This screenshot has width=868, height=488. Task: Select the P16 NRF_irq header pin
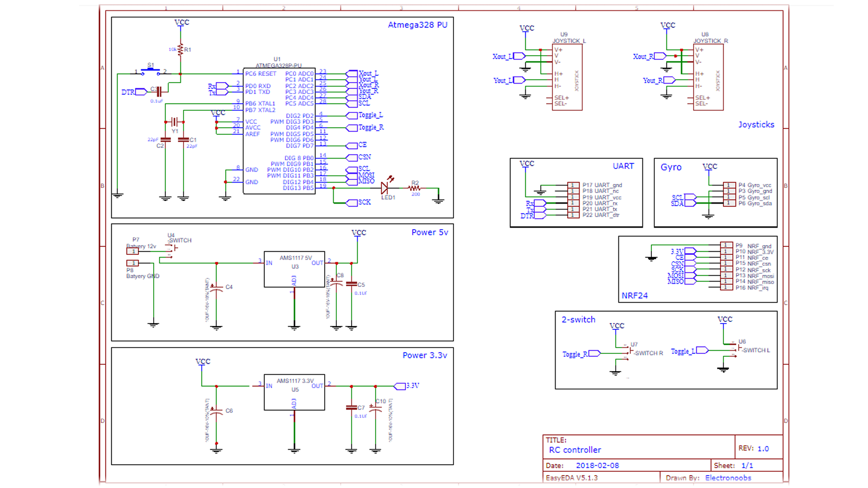pos(726,287)
